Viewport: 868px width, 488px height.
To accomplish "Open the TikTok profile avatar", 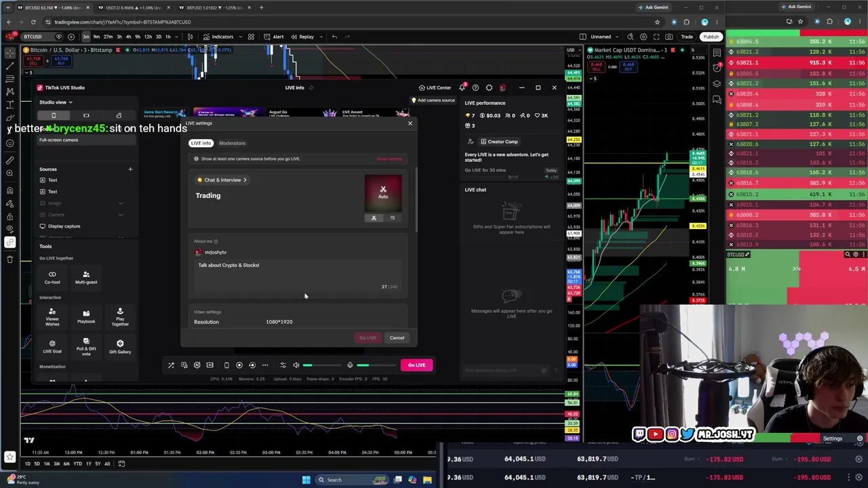I will pos(502,87).
